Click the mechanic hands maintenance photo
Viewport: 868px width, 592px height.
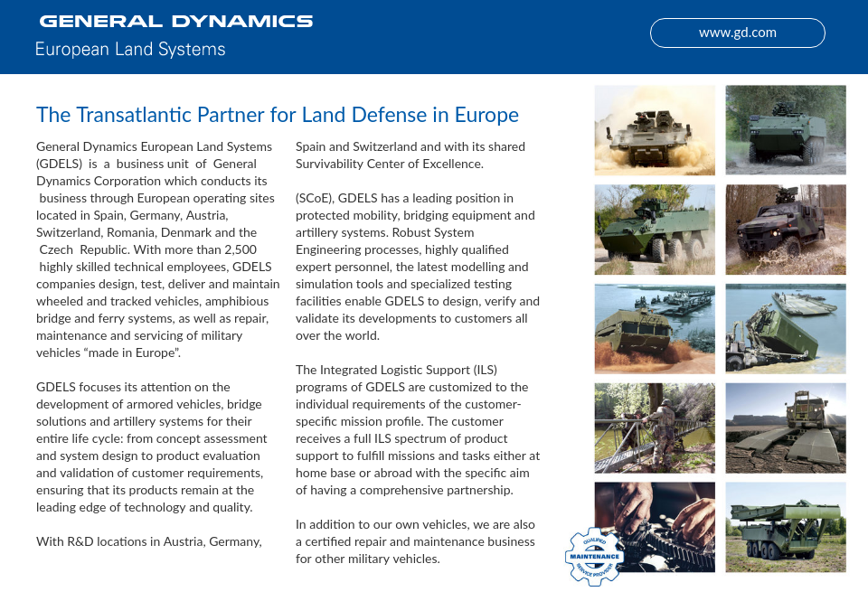[x=654, y=526]
